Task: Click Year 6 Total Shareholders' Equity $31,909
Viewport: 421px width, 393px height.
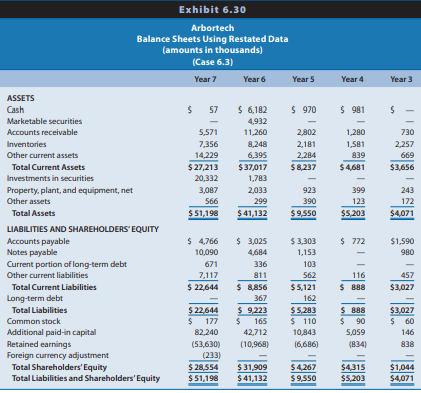Action: click(x=252, y=367)
